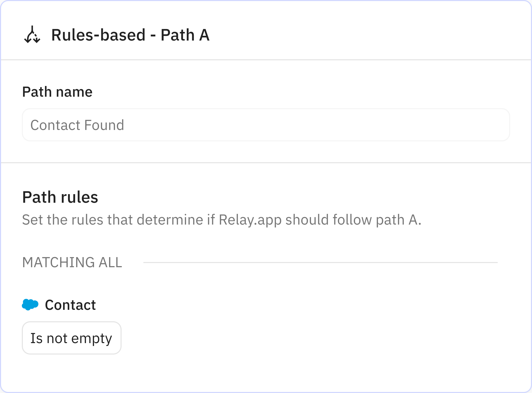The height and width of the screenshot is (393, 532).
Task: Click the Contact Found path name field
Action: click(265, 125)
